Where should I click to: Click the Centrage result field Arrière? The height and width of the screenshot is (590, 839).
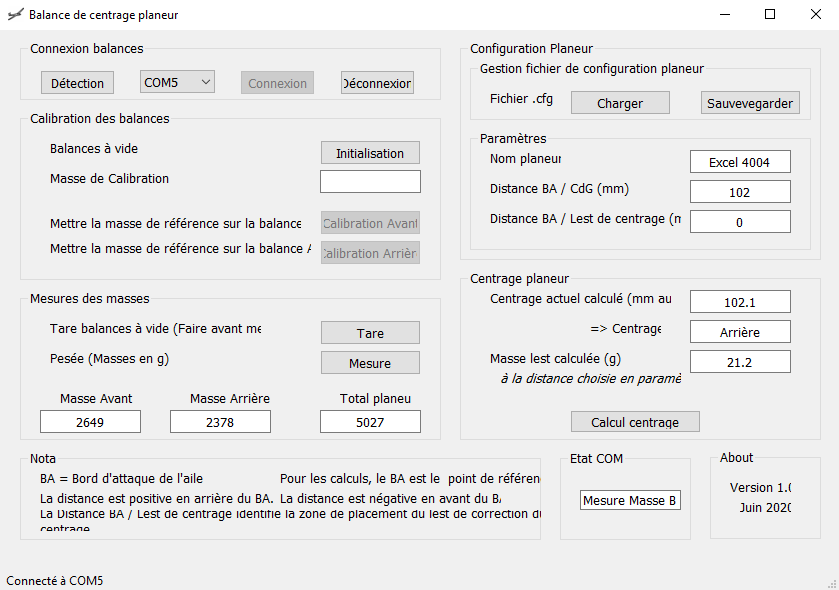pos(740,332)
